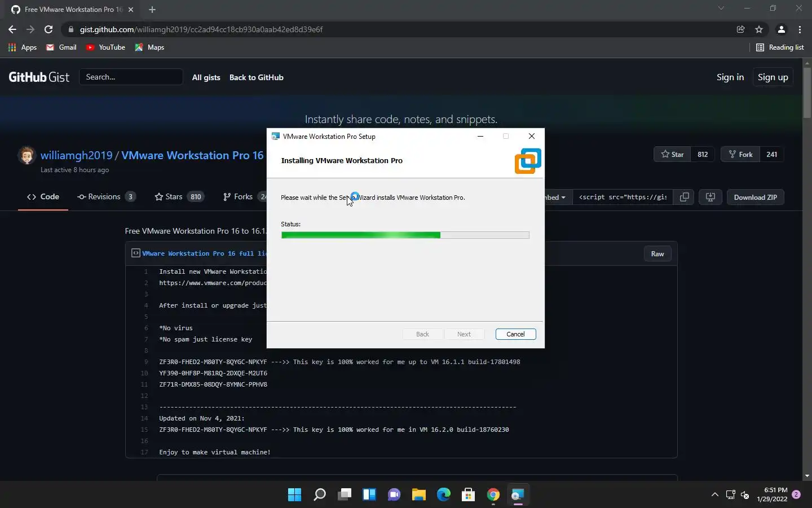This screenshot has height=508, width=812.
Task: Go back in Chrome browser
Action: point(12,29)
